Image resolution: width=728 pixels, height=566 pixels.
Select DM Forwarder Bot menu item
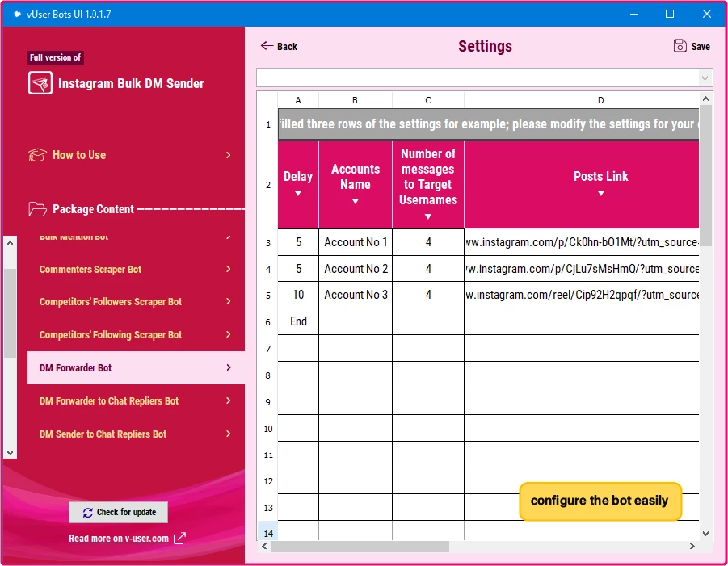[136, 367]
